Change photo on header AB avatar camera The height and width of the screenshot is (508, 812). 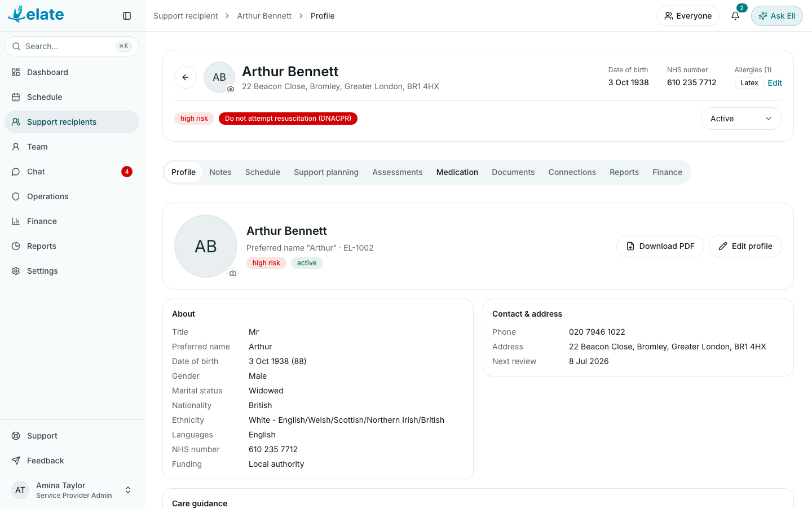[x=231, y=89]
